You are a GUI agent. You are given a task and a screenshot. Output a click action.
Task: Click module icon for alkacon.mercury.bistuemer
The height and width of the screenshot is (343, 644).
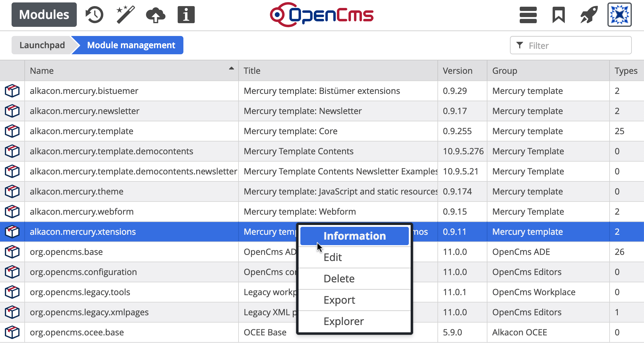click(12, 91)
